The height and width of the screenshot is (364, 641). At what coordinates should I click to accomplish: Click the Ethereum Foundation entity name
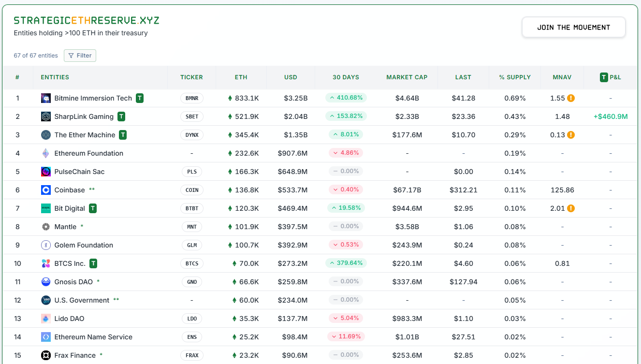click(89, 153)
